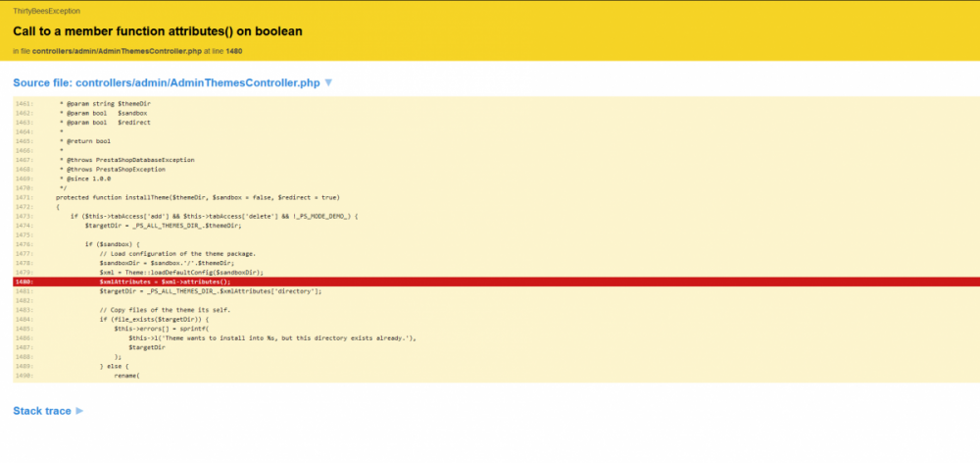
Task: Click the 'if ($sandbox) {' code line
Action: click(x=114, y=244)
